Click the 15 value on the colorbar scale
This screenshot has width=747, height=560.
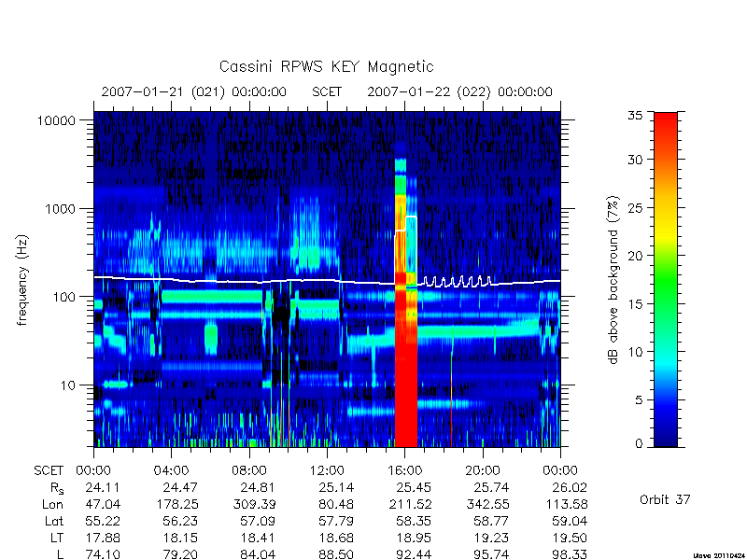tap(635, 304)
